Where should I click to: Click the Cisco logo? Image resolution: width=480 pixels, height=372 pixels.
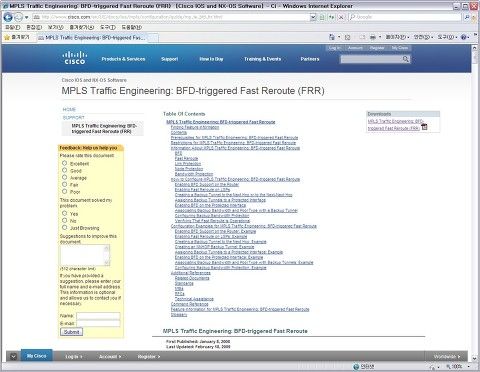tap(75, 58)
